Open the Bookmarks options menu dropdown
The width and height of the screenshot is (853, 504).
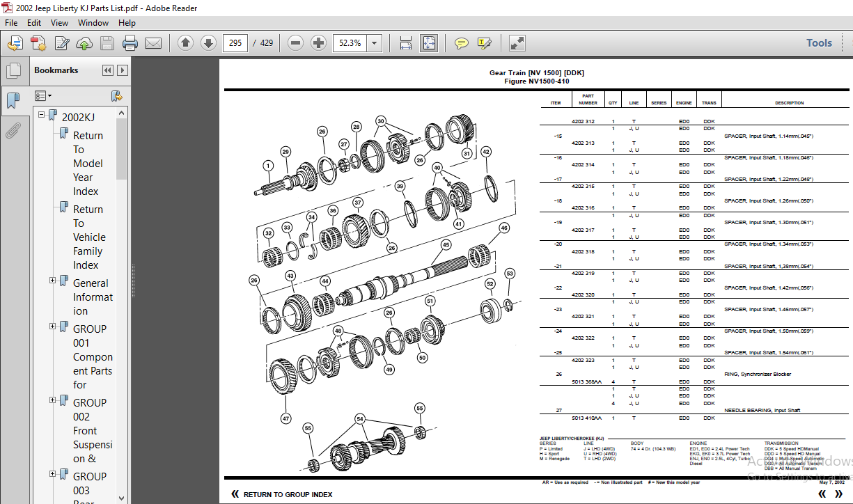(x=43, y=95)
